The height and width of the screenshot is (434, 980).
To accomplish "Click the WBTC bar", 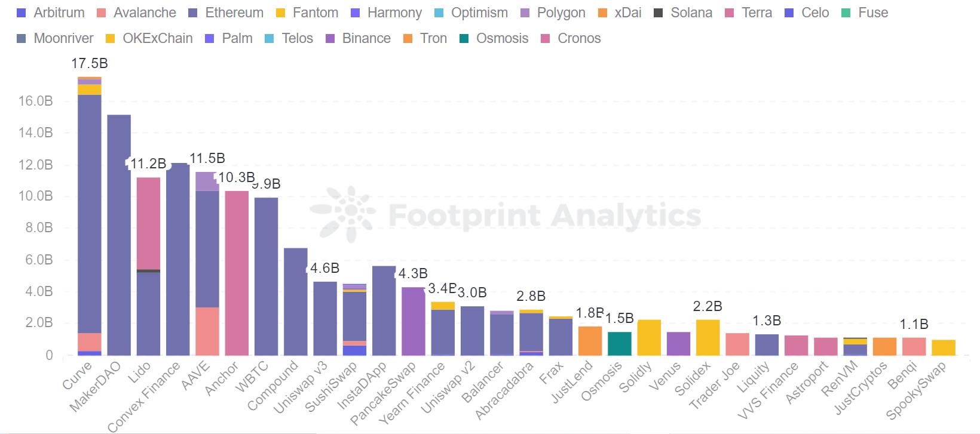I will coord(266,276).
